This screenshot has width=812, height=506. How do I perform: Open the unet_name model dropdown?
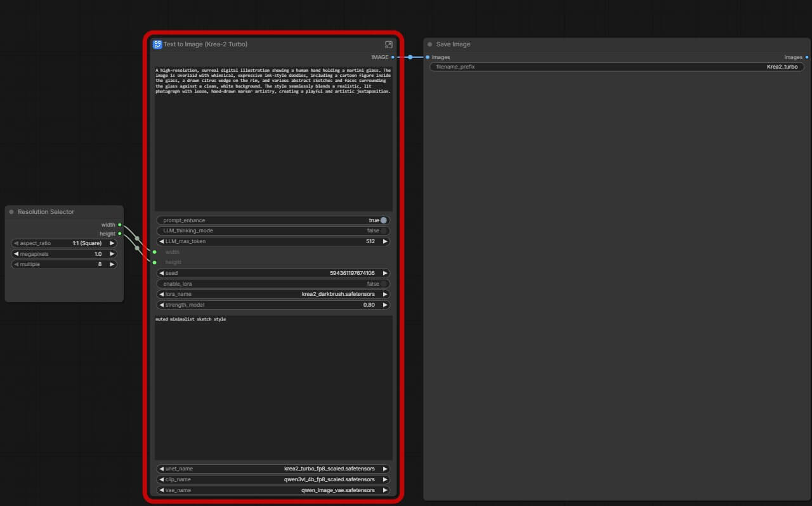(273, 469)
